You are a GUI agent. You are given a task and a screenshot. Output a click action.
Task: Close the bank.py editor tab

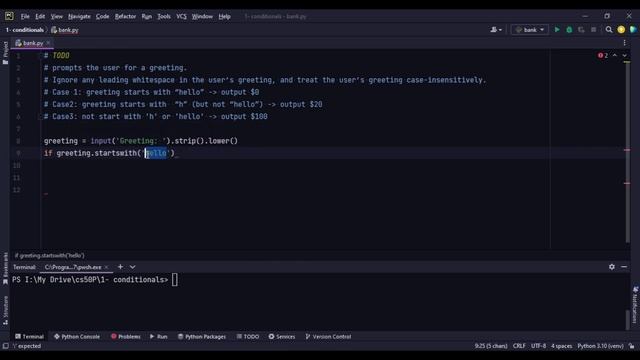point(48,43)
